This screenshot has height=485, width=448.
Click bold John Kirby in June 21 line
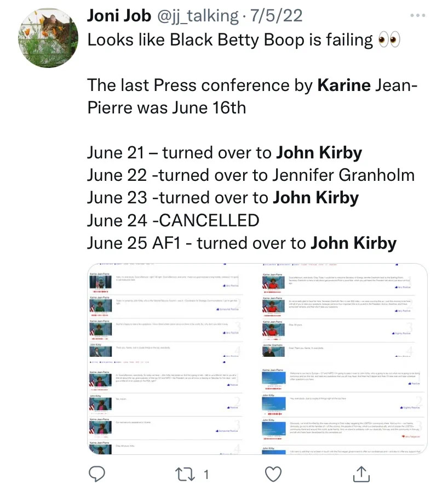[319, 153]
